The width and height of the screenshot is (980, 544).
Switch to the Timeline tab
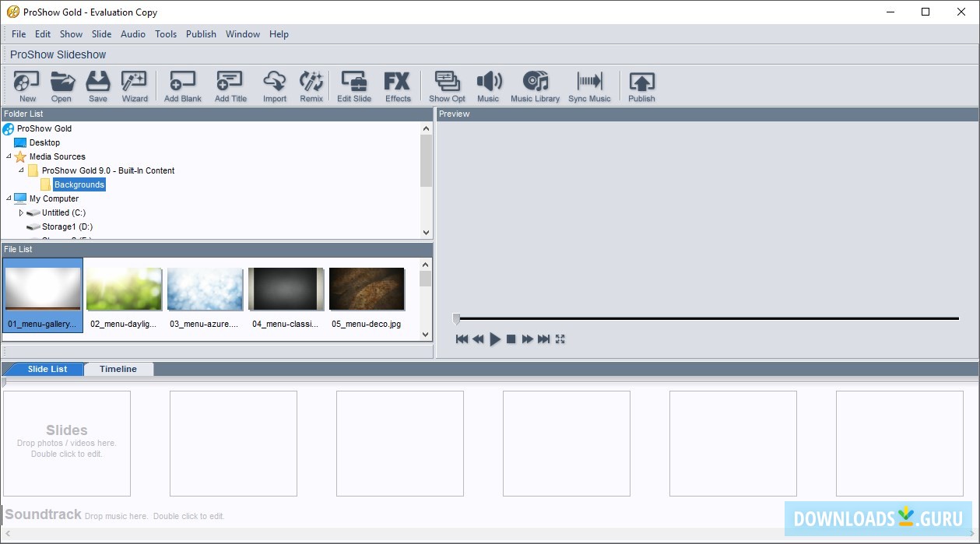118,370
